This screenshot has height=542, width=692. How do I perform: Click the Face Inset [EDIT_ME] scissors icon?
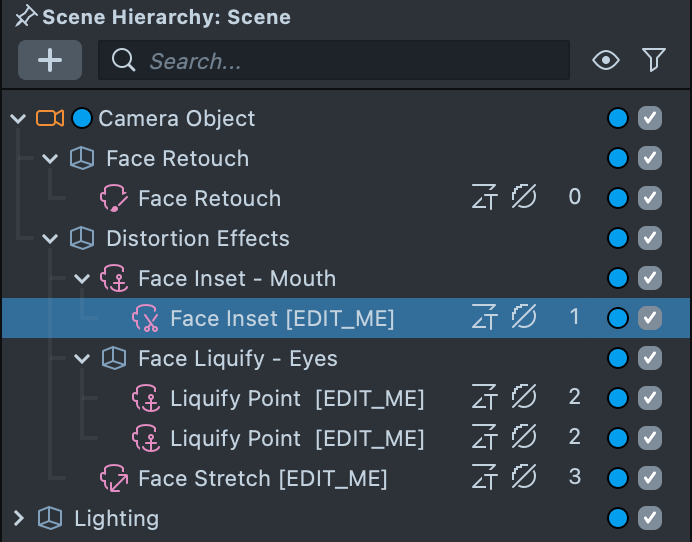pyautogui.click(x=146, y=318)
